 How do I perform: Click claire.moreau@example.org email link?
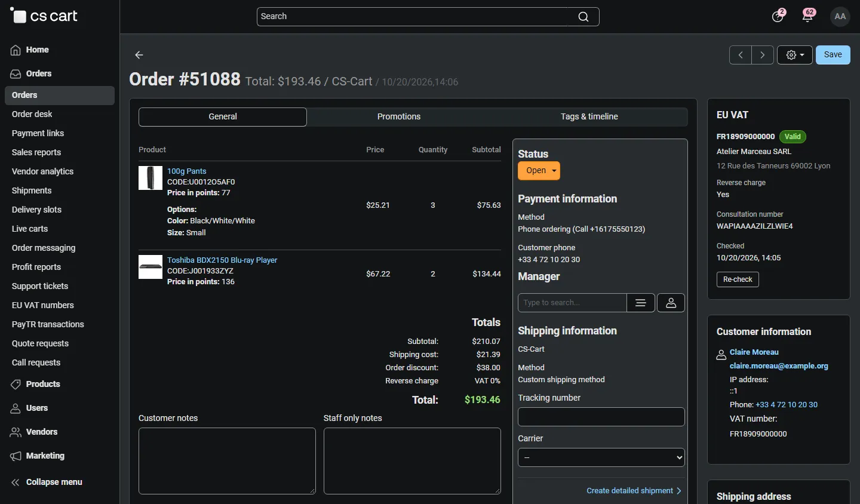tap(779, 366)
